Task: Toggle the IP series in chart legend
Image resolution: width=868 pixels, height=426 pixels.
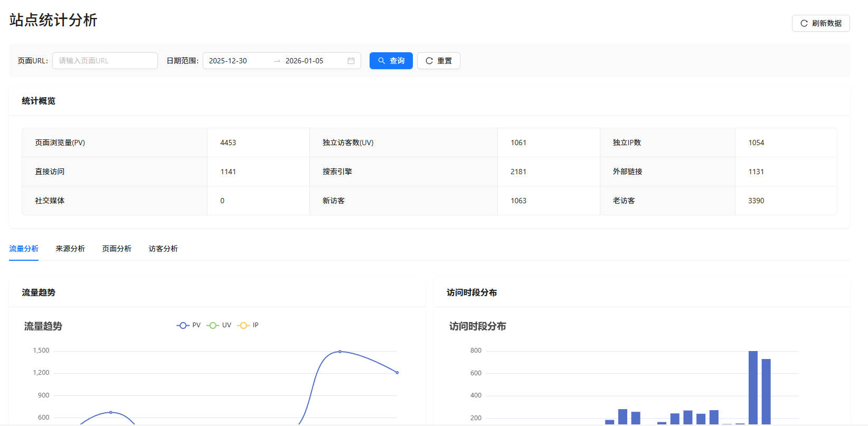Action: point(248,325)
